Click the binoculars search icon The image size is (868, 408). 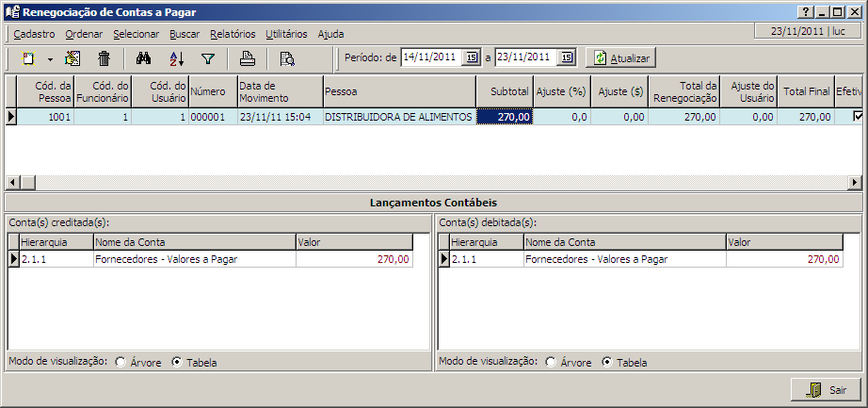click(x=144, y=58)
